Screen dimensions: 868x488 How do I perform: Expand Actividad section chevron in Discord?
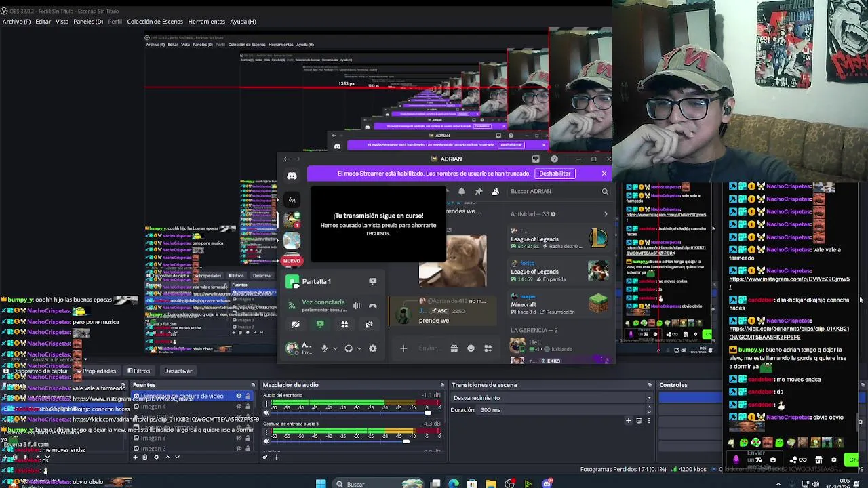606,214
